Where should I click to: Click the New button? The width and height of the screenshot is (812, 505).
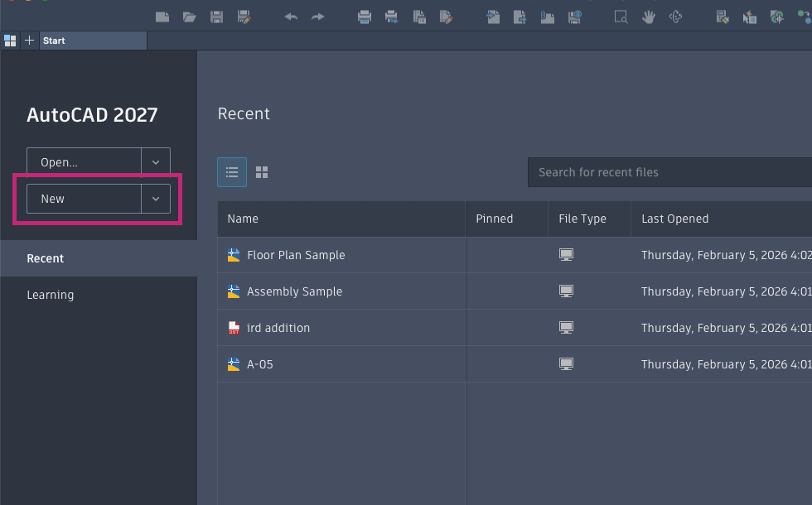[x=84, y=199]
